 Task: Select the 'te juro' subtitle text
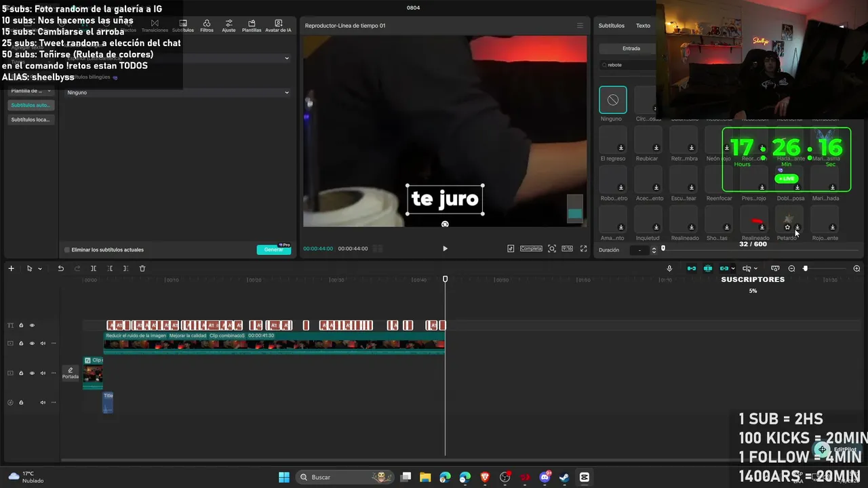tap(445, 199)
